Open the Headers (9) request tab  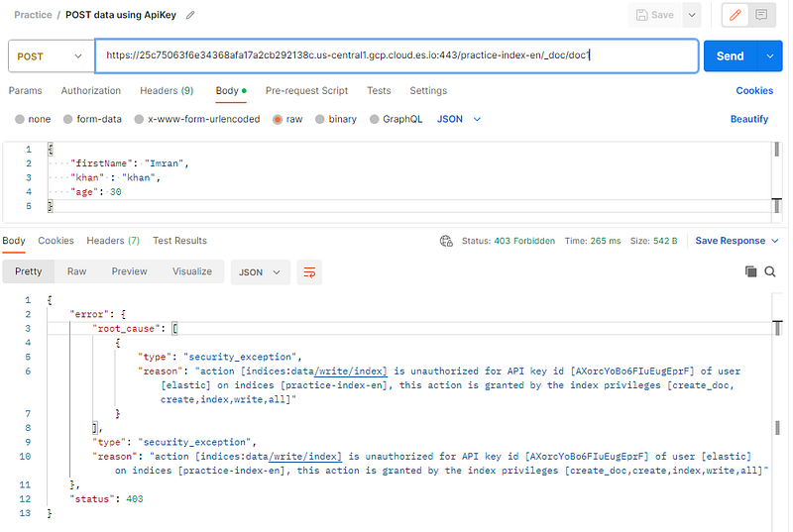pos(167,91)
